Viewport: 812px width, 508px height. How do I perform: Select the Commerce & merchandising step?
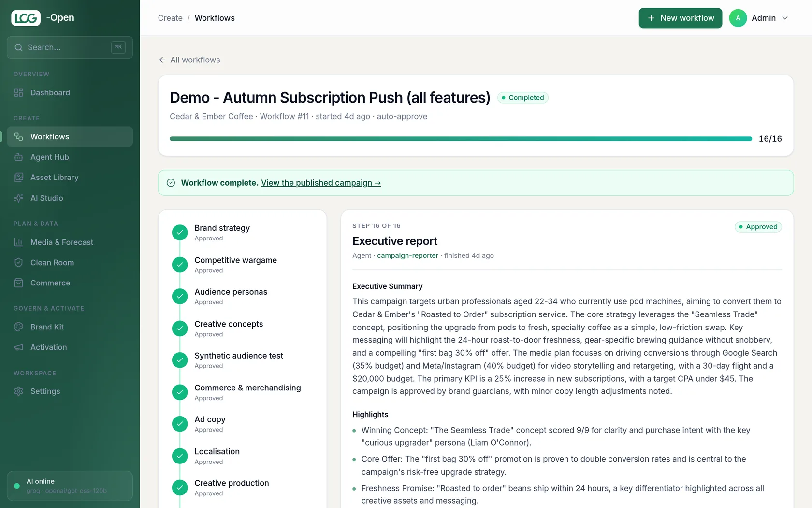pos(242,392)
